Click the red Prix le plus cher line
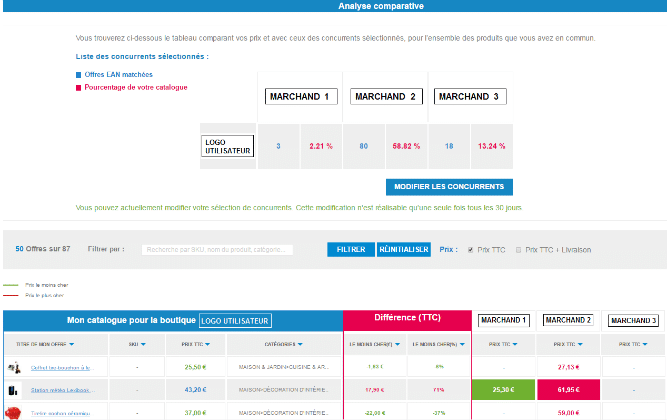 tap(11, 295)
